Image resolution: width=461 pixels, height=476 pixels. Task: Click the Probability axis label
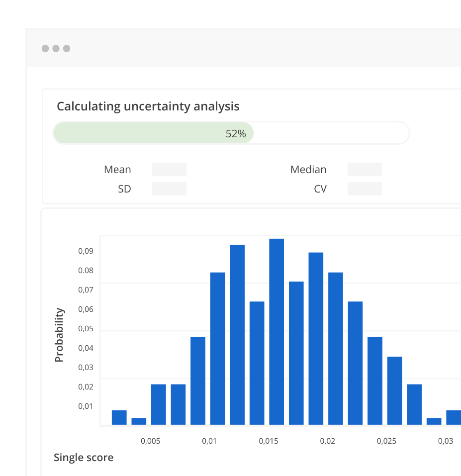[x=59, y=334]
